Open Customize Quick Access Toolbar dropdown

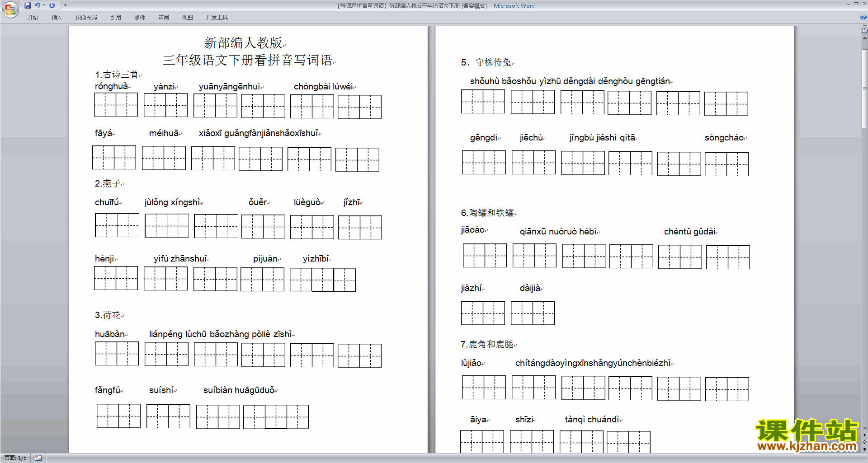click(x=65, y=5)
